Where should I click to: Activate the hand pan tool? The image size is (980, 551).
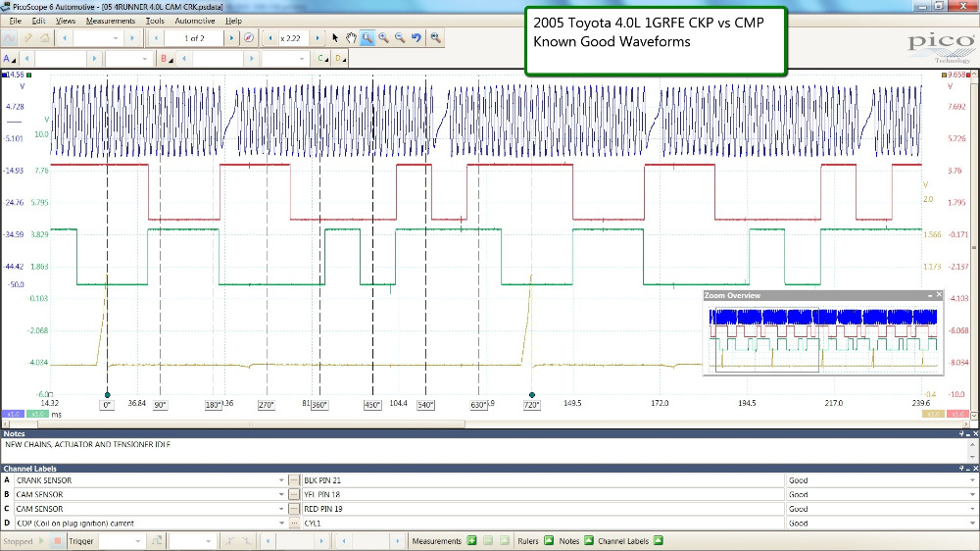[351, 38]
